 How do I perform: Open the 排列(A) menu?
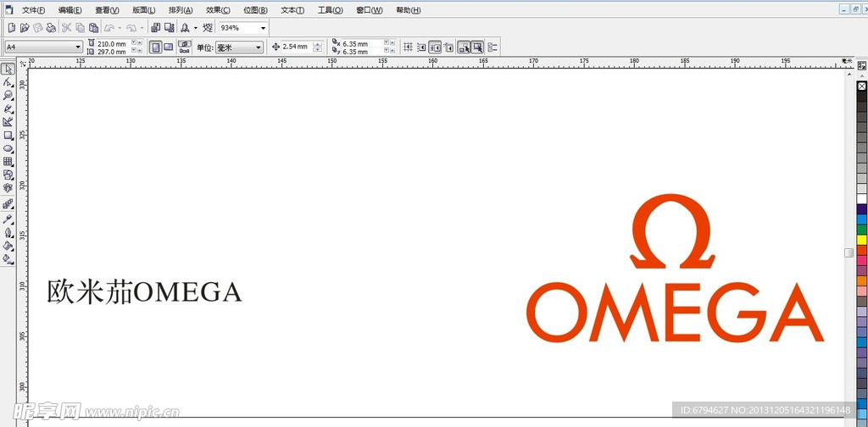click(181, 10)
